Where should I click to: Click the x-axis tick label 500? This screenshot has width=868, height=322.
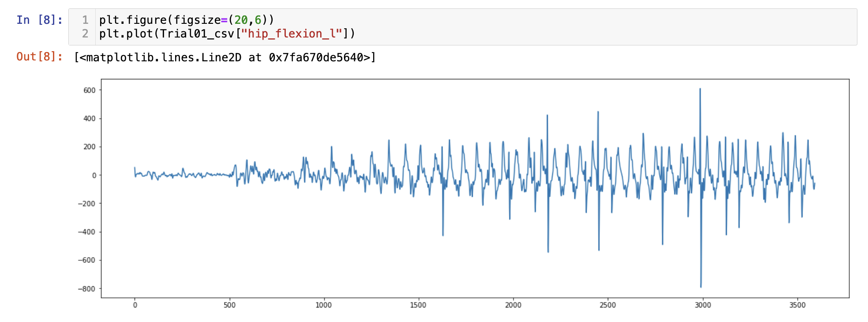[x=229, y=305]
